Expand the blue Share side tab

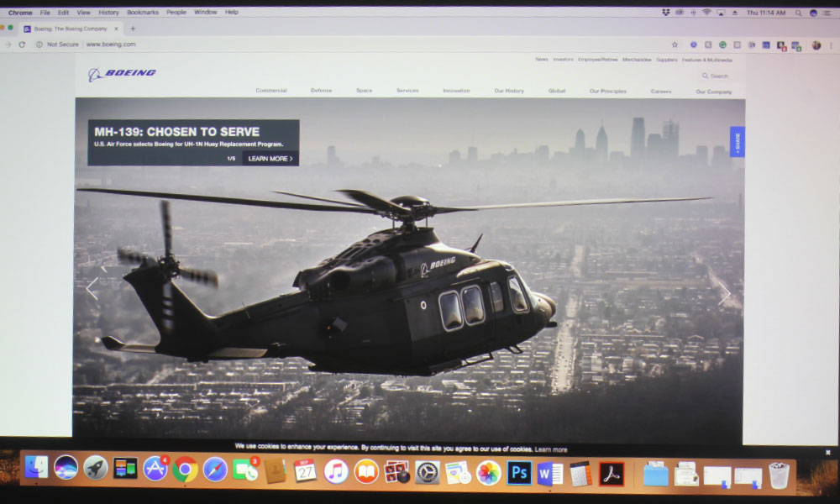point(738,142)
